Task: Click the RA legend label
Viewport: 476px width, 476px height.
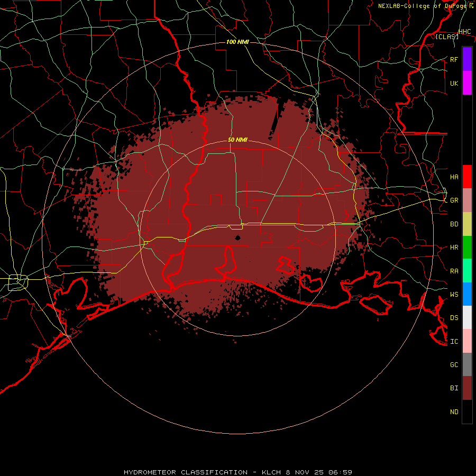Action: [x=454, y=271]
